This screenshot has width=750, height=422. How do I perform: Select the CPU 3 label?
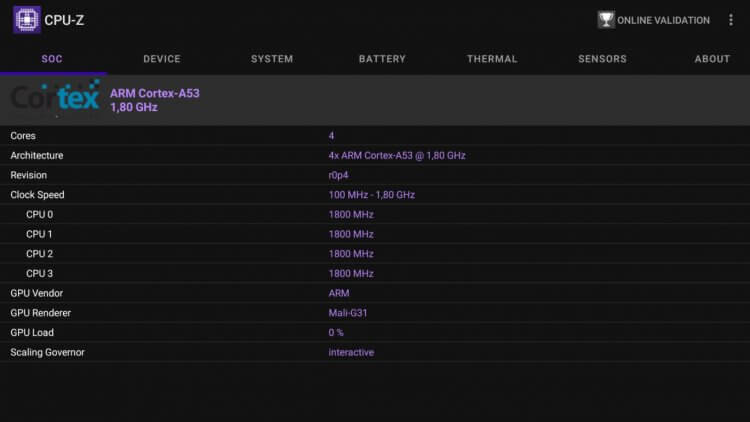[x=40, y=273]
